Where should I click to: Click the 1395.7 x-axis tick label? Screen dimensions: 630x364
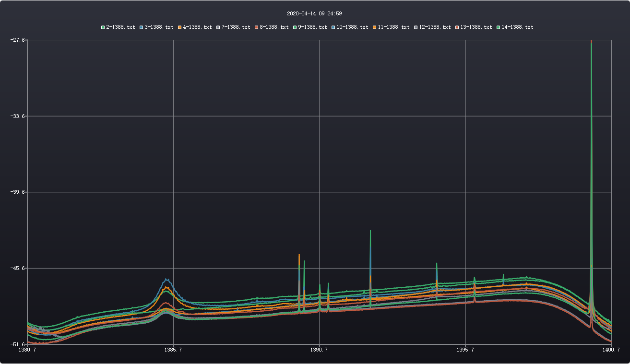pos(465,351)
